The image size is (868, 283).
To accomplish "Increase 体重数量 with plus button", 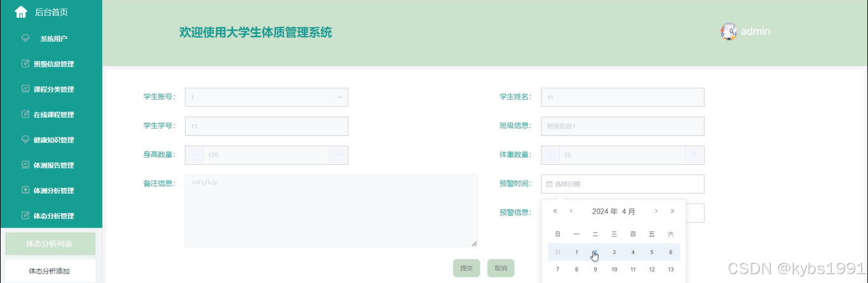I will pyautogui.click(x=695, y=155).
